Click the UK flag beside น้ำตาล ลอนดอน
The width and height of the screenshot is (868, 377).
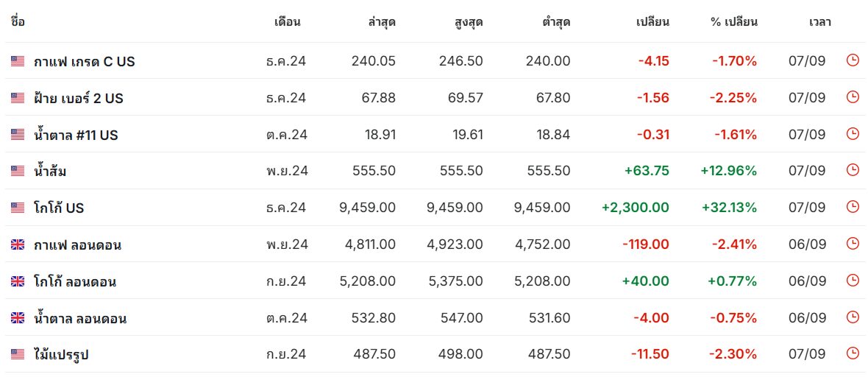pyautogui.click(x=18, y=318)
